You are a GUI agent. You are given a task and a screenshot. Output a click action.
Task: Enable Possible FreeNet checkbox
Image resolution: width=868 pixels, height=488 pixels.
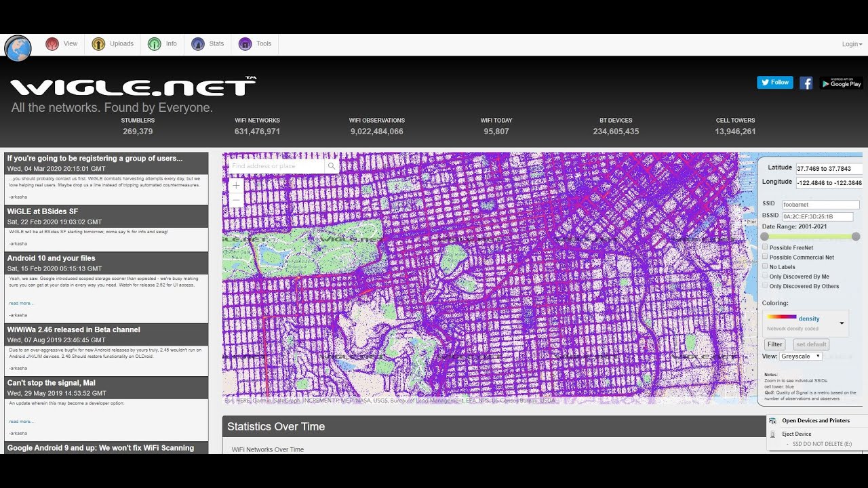pos(766,247)
